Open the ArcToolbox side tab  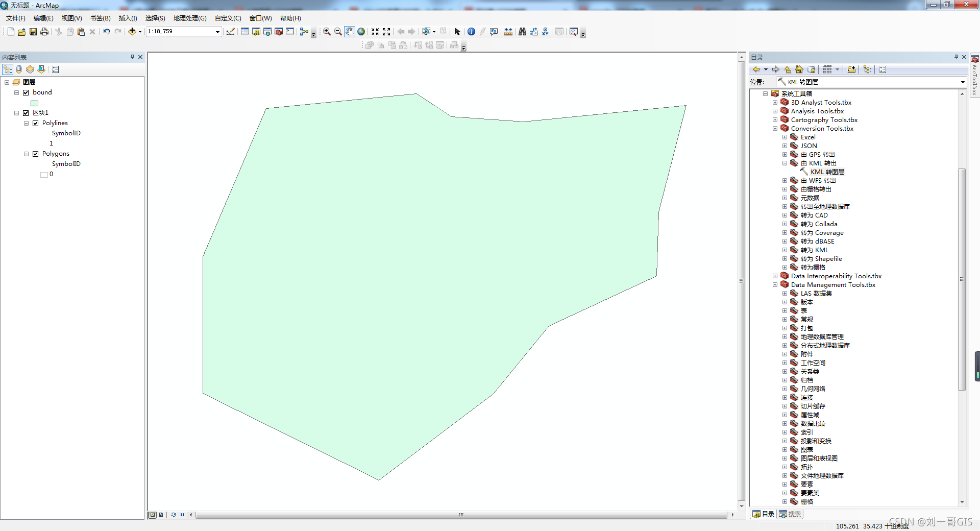click(x=974, y=76)
